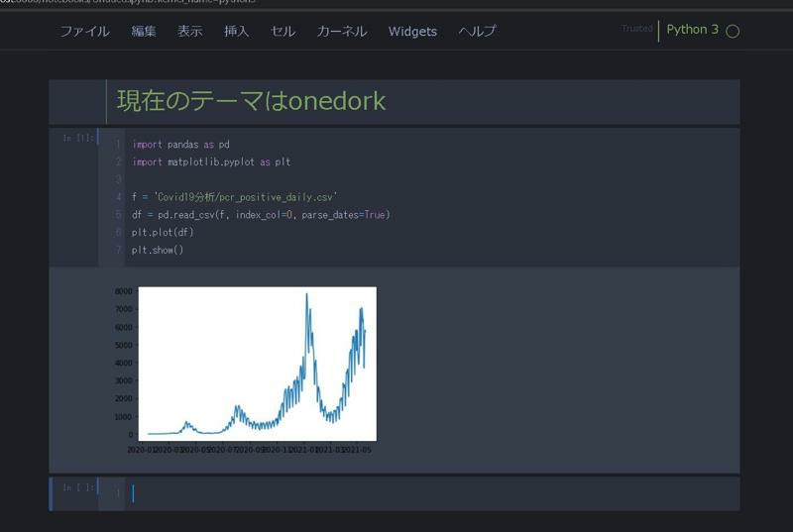Click the empty In [ ] cell prompt
793x532 pixels.
(x=78, y=487)
